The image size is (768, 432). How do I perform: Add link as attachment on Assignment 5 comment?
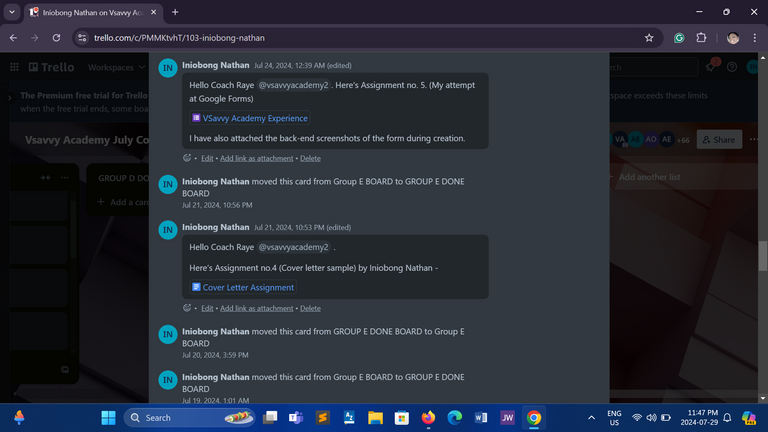click(x=256, y=158)
